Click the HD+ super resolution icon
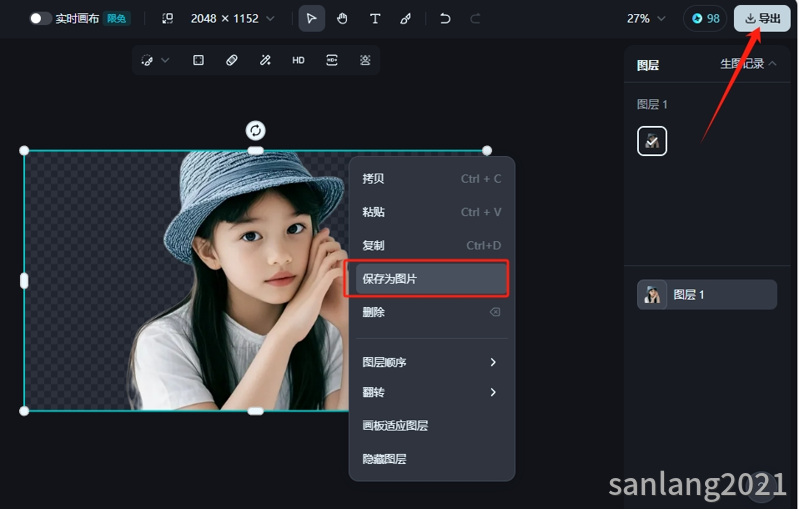 click(332, 61)
